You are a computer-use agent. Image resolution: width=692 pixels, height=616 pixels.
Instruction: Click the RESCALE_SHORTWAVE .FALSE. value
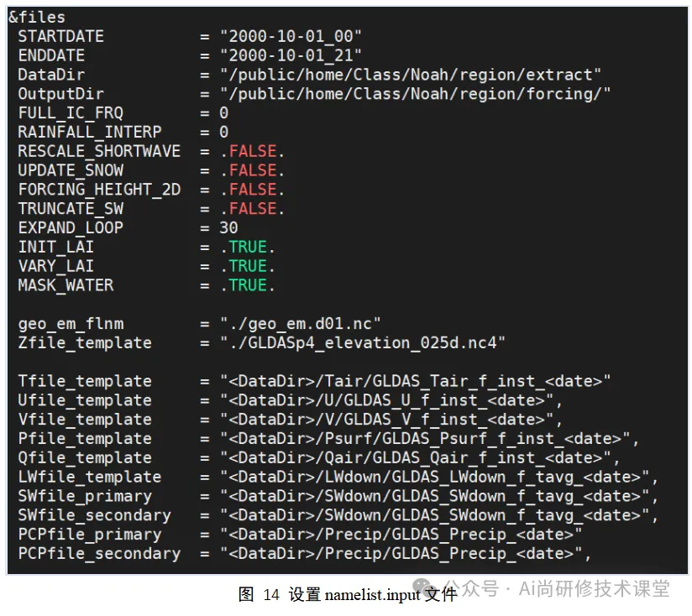[253, 151]
